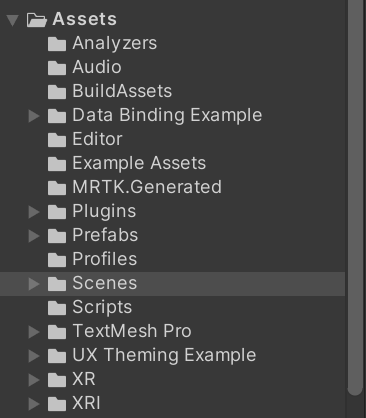Expand the Prefabs folder arrow

click(x=34, y=236)
